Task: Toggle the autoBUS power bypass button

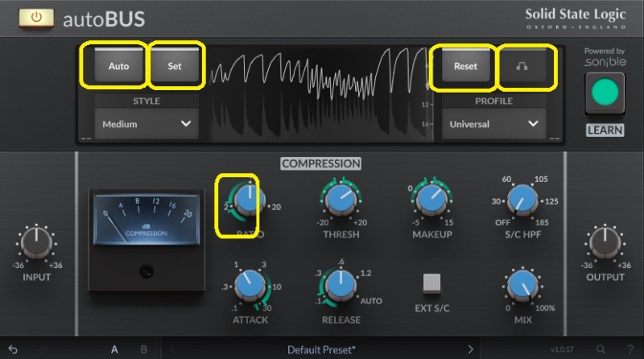Action: coord(36,17)
